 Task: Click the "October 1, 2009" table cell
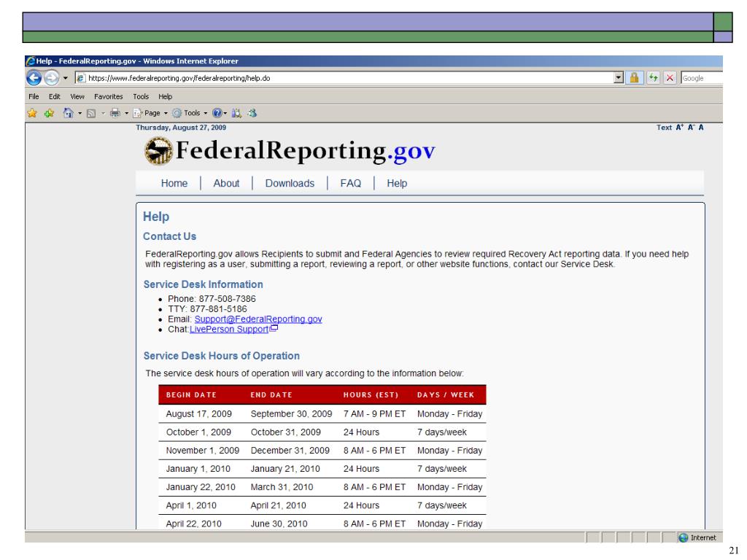pyautogui.click(x=198, y=432)
